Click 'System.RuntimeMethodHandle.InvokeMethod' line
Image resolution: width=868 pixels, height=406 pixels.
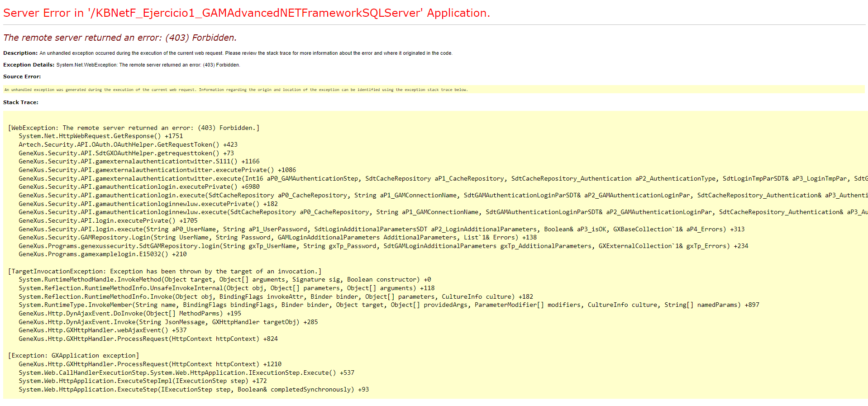tap(225, 279)
